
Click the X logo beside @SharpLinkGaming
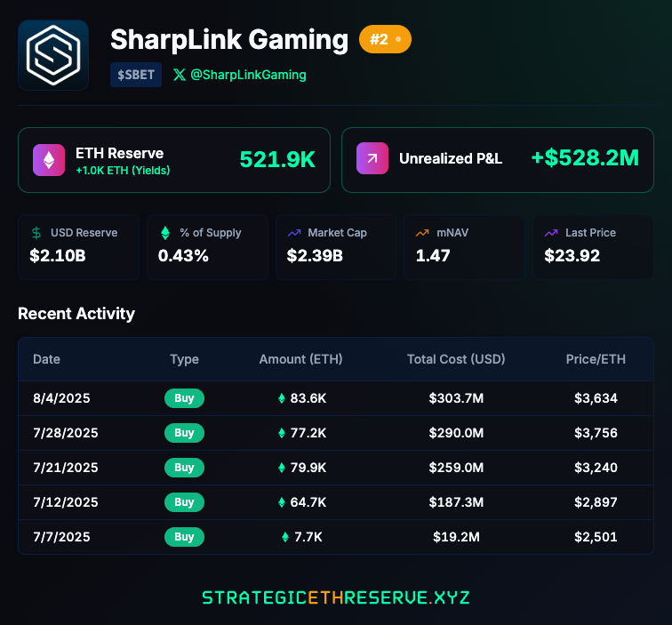[x=180, y=75]
